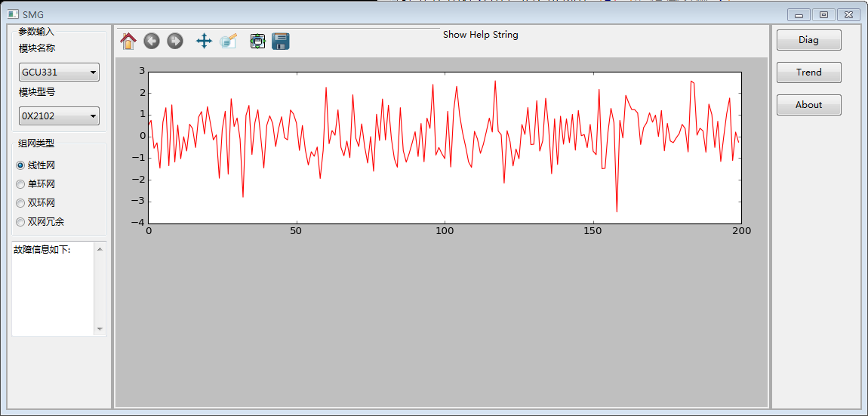Open the GCU331 module name dropdown
The height and width of the screenshot is (416, 868).
[x=59, y=72]
